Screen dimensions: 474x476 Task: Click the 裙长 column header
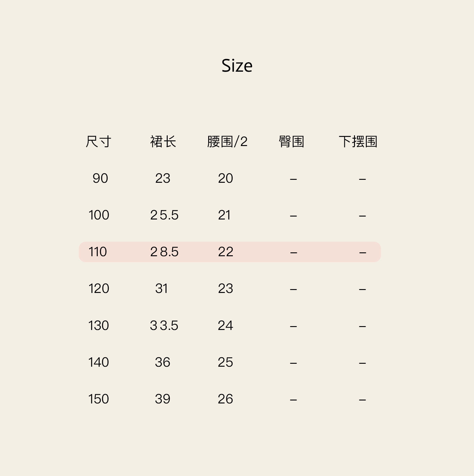tap(163, 142)
